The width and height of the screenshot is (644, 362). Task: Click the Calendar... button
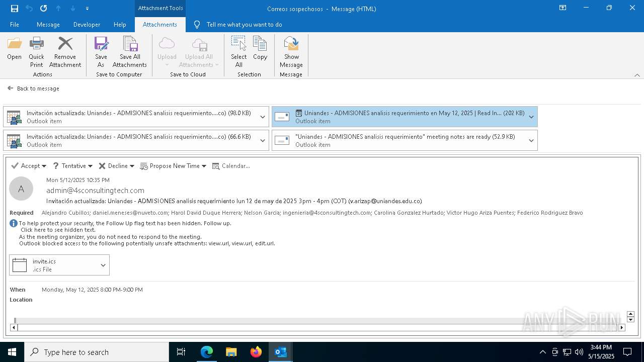pyautogui.click(x=231, y=166)
